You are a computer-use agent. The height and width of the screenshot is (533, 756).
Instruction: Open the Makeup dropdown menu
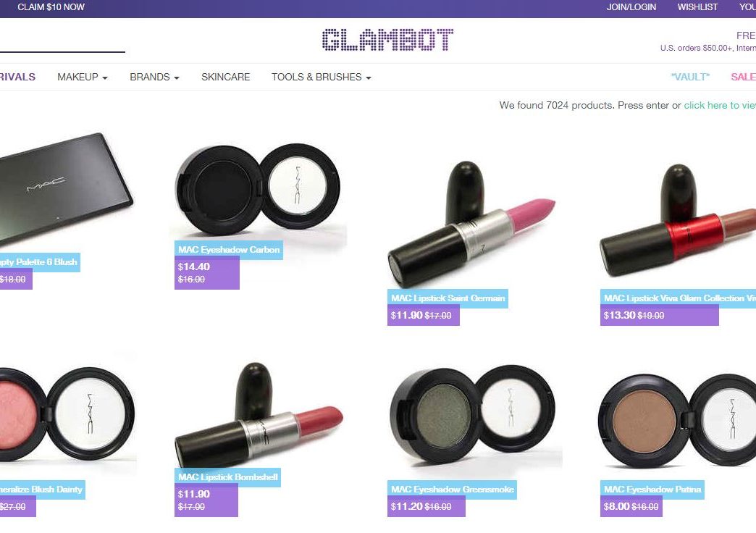click(83, 77)
